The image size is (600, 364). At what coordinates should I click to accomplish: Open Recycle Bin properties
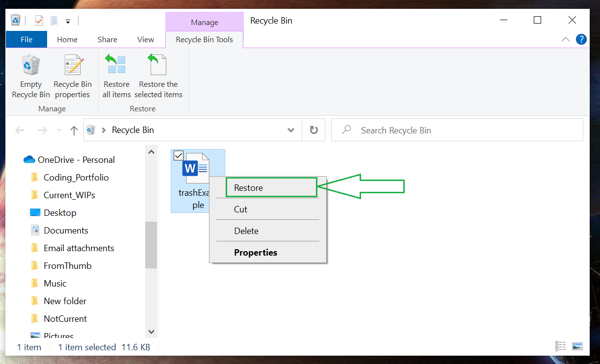[x=73, y=77]
